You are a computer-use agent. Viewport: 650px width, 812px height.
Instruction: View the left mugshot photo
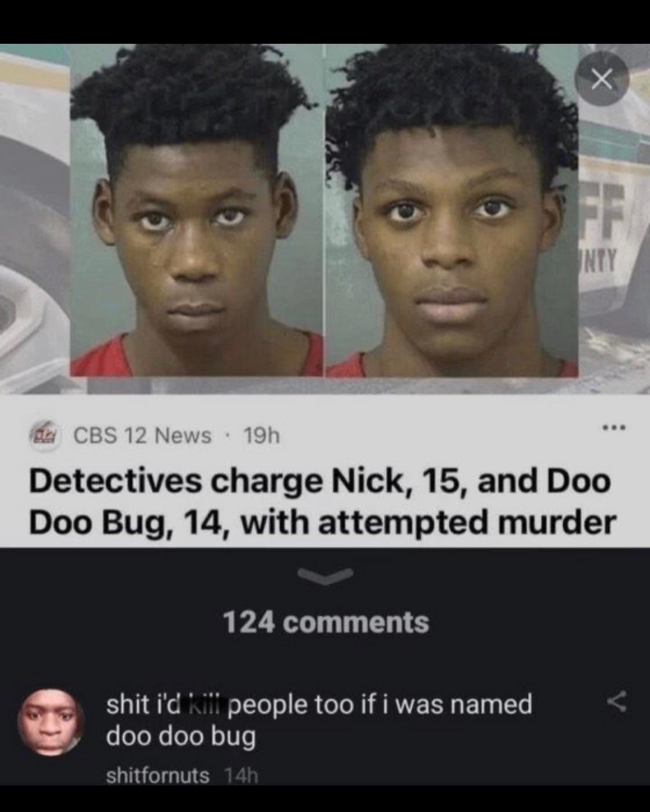pyautogui.click(x=197, y=211)
